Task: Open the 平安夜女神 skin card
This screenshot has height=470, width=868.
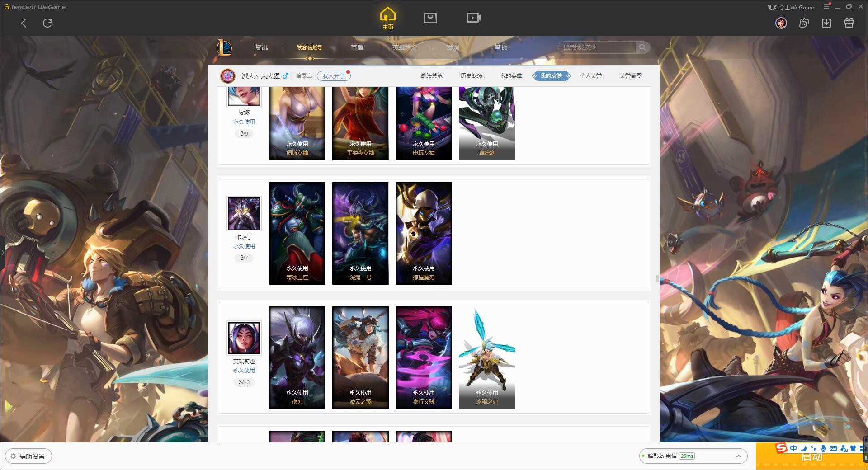Action: [360, 123]
